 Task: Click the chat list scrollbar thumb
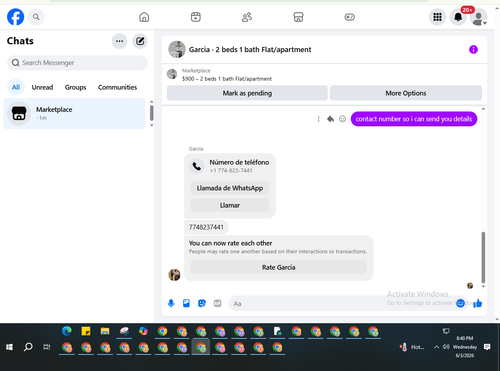(x=152, y=113)
